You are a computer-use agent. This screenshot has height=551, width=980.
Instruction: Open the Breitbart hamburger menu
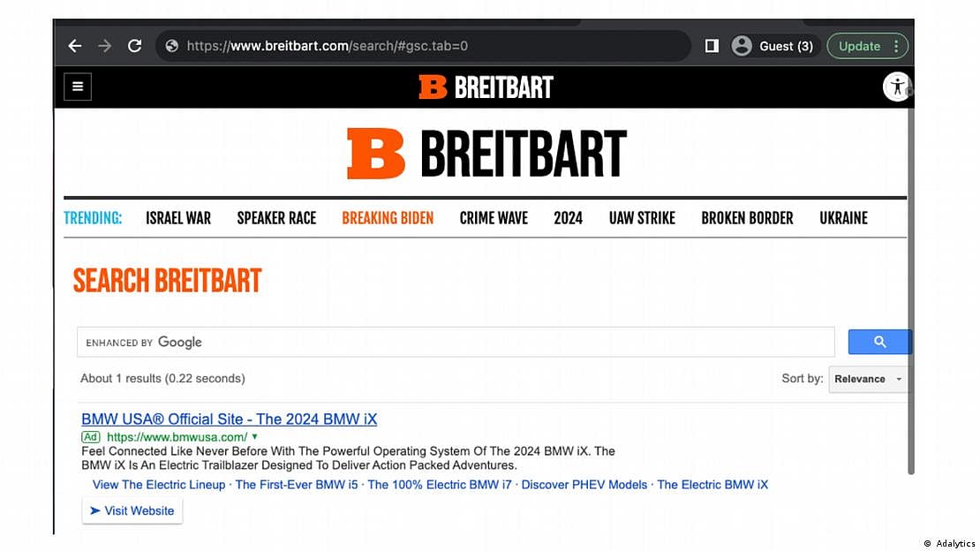pos(78,87)
